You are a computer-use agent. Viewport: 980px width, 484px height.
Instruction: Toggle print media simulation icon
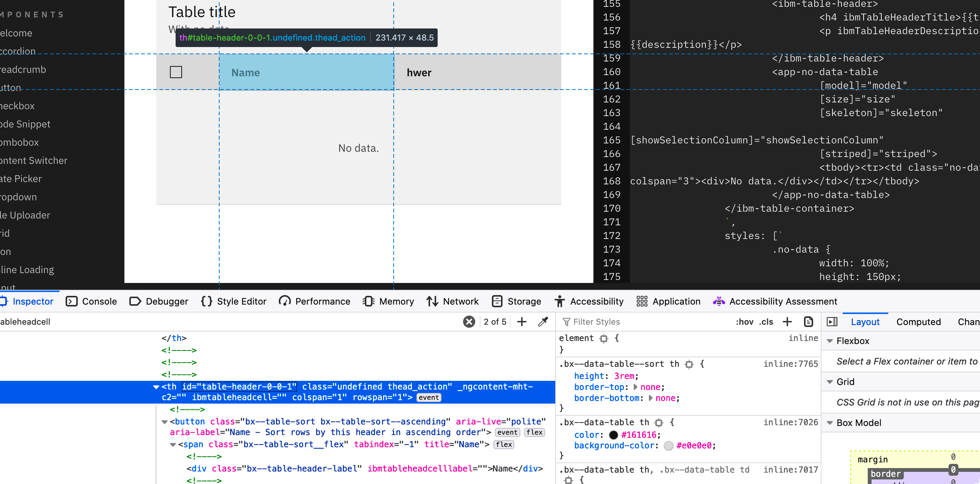(x=809, y=322)
